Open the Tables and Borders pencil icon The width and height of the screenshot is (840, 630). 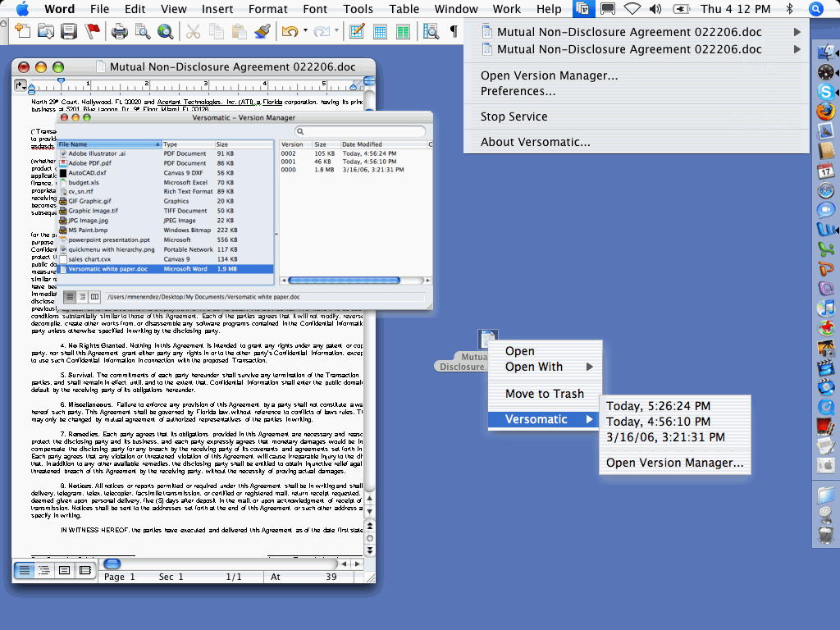[357, 32]
